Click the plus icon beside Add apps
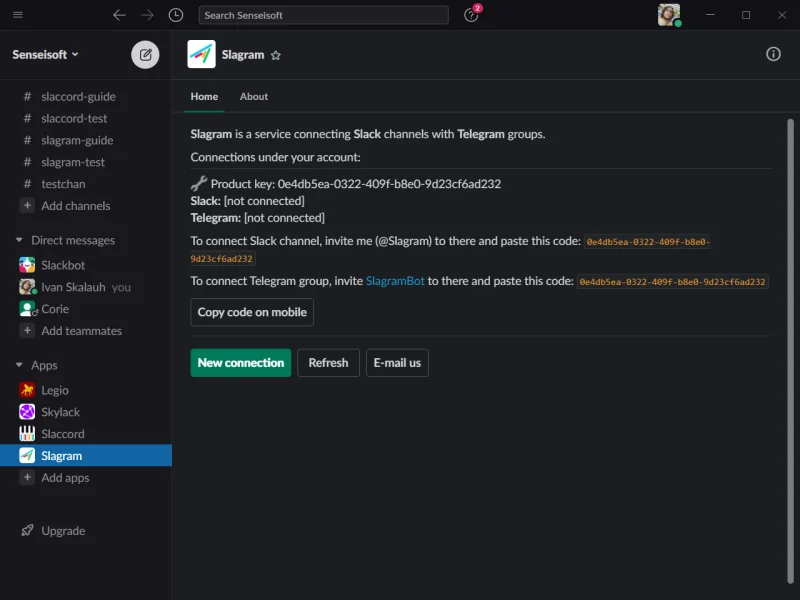The image size is (800, 600). click(27, 478)
